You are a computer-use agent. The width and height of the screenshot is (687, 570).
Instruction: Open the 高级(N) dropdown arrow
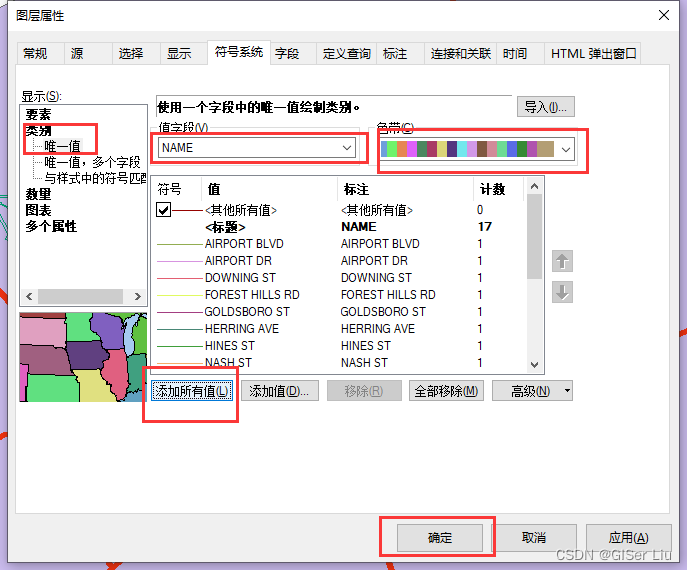[x=567, y=390]
